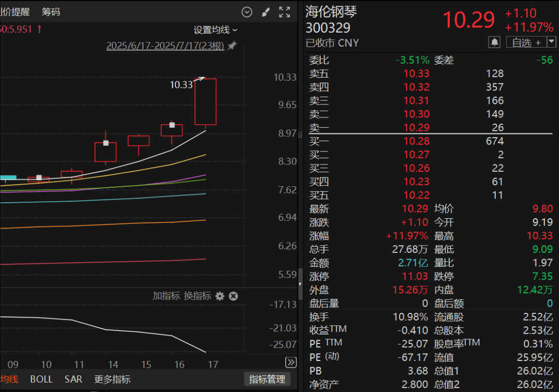The height and width of the screenshot is (392, 559).
Task: Click the 跌停 price 7.35
Action: point(542,276)
